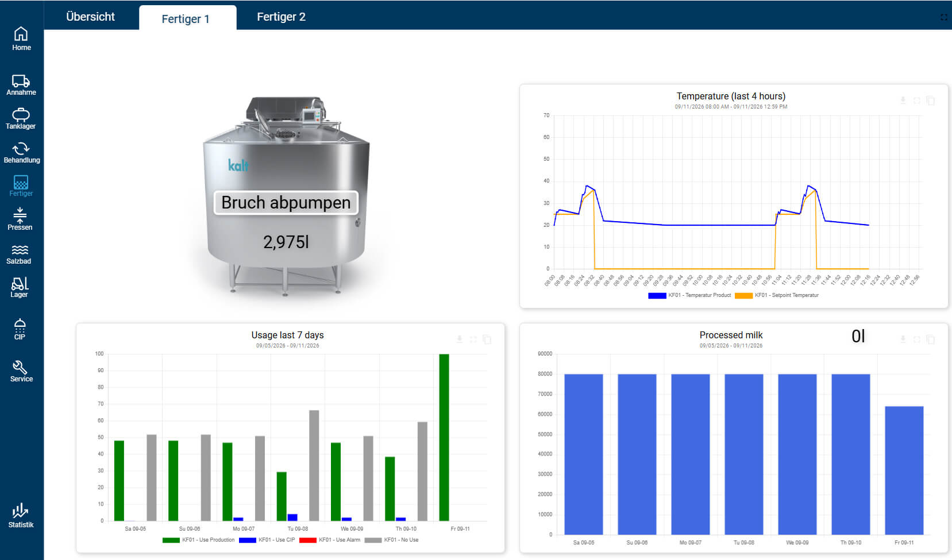Screen dimensions: 952x560
Task: Toggle the KF01 - No Use legend entry
Action: click(x=392, y=540)
